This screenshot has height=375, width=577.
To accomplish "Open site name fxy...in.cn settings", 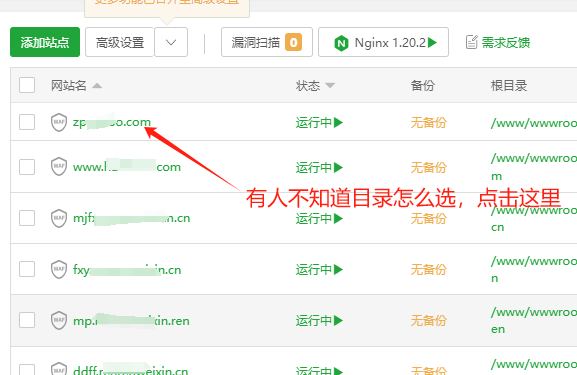I will [x=127, y=270].
